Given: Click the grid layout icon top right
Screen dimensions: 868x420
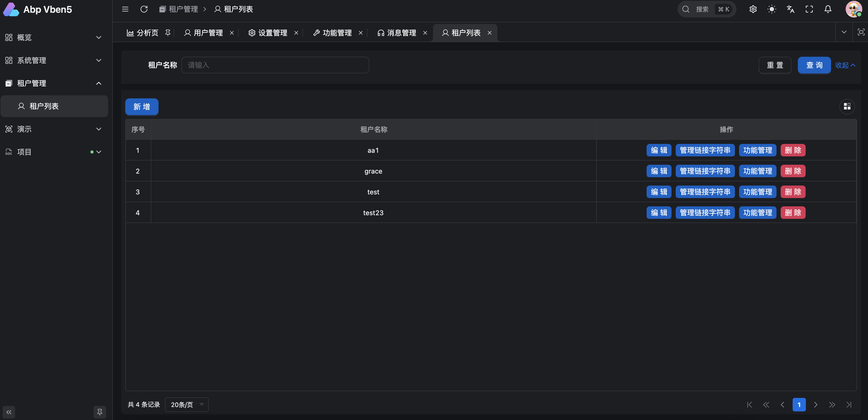Looking at the screenshot, I should (847, 106).
